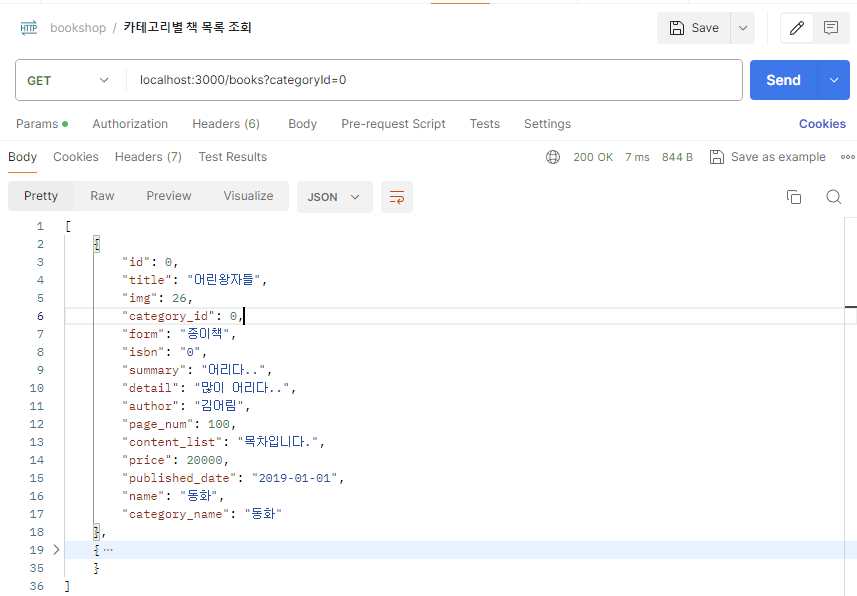
Task: Click the "category_name": "동화" line
Action: 202,514
